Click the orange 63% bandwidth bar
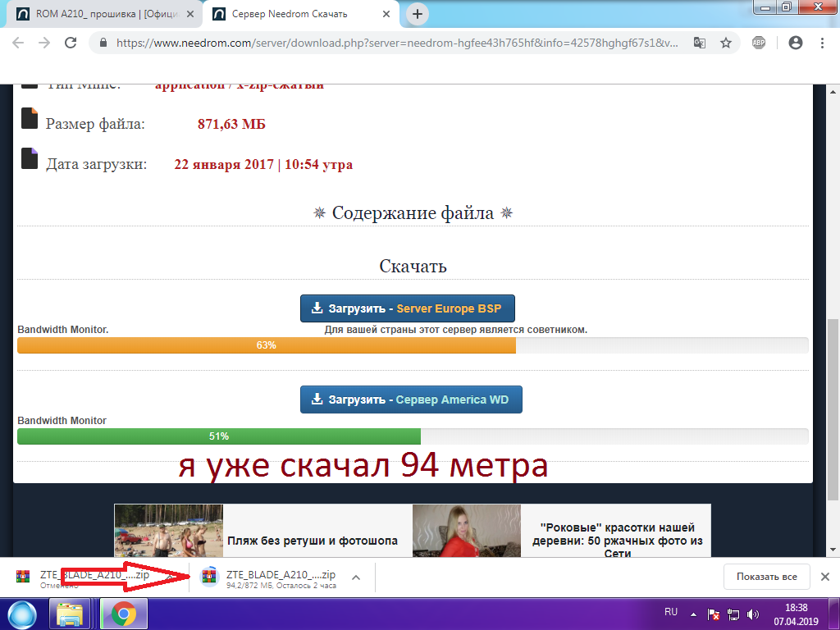The image size is (840, 630). (266, 345)
